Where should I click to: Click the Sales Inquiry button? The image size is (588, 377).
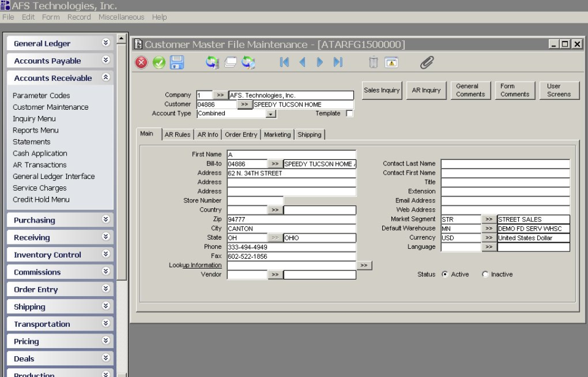click(381, 90)
